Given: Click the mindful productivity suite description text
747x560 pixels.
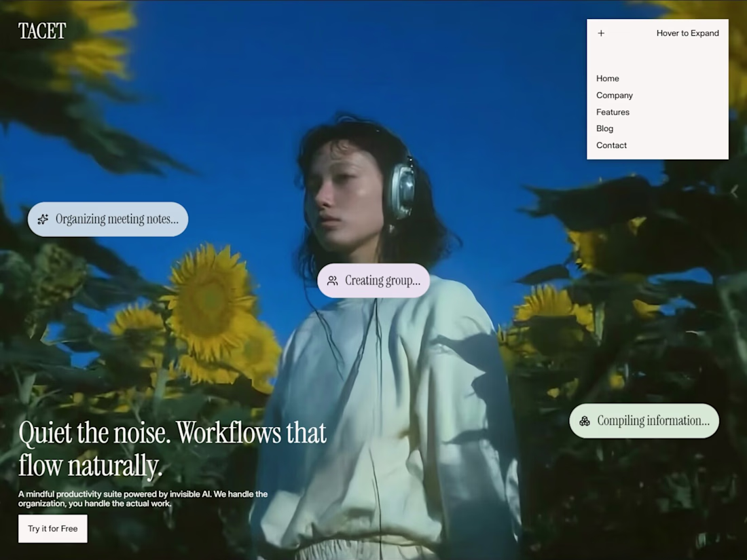Looking at the screenshot, I should pos(143,499).
